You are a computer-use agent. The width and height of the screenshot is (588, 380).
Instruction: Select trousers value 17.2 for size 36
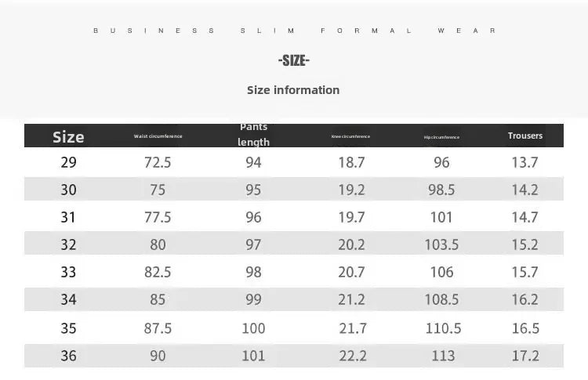pyautogui.click(x=524, y=356)
